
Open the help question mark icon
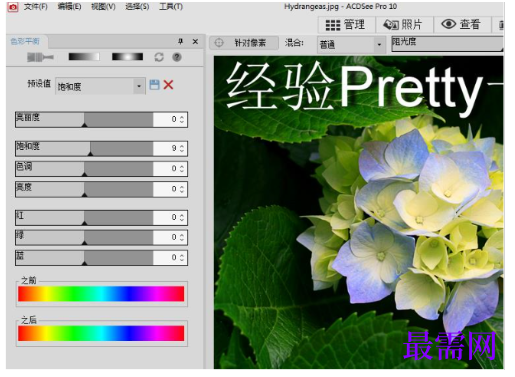177,57
